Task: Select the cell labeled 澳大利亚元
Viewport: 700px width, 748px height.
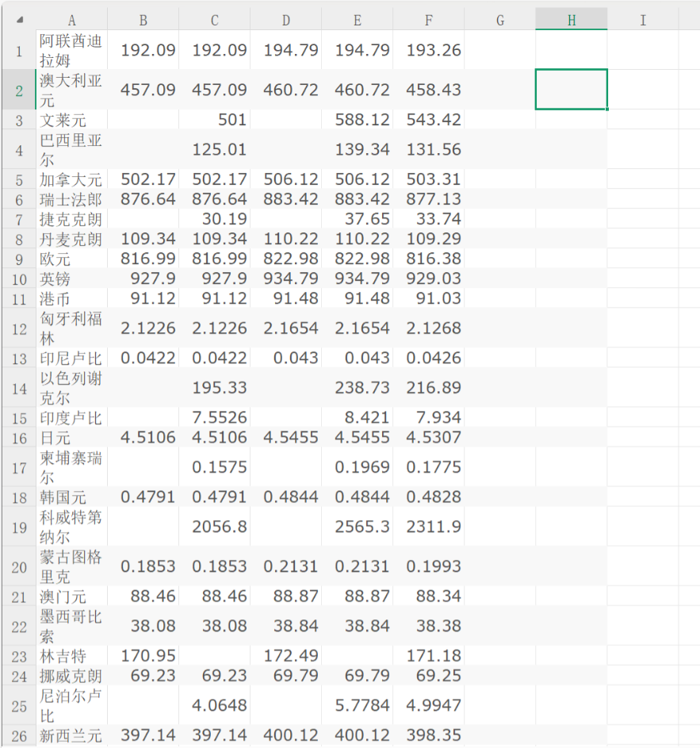Action: click(x=71, y=90)
